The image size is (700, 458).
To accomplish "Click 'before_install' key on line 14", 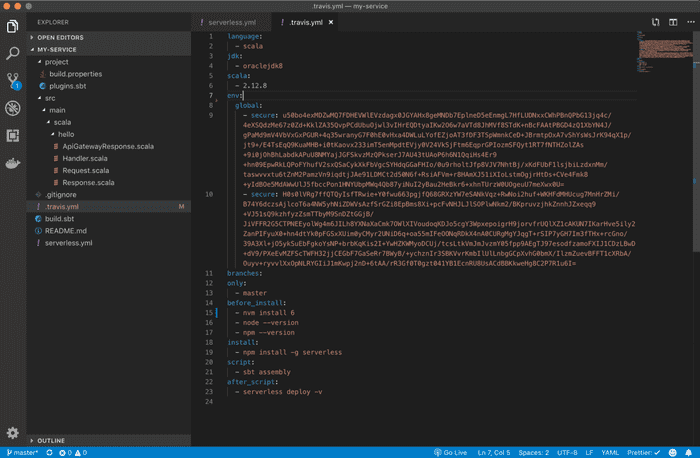I will pos(254,303).
